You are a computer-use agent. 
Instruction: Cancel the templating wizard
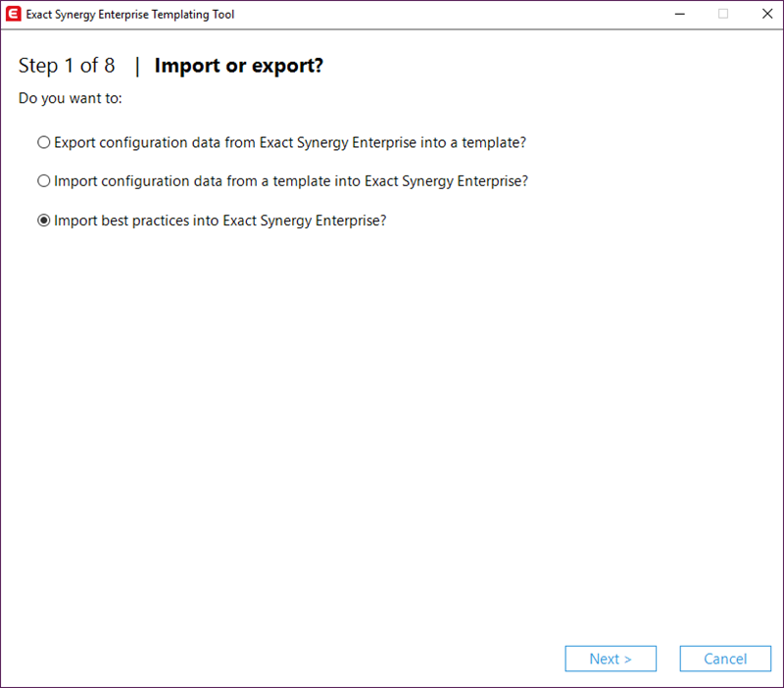(x=725, y=659)
